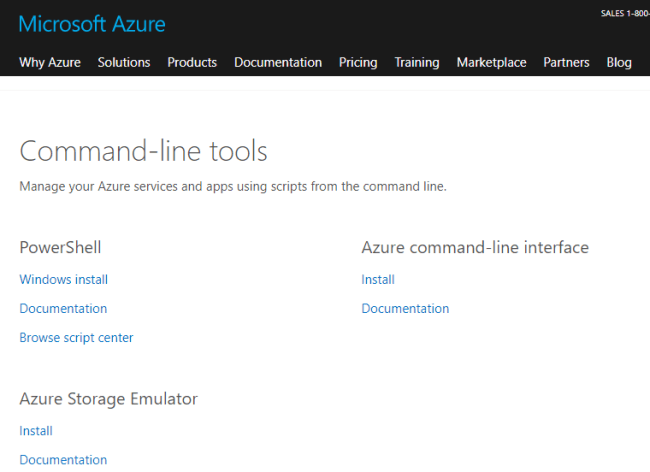Open Documentation under Azure Storage Emulator
Screen dimensions: 650x472
63,460
